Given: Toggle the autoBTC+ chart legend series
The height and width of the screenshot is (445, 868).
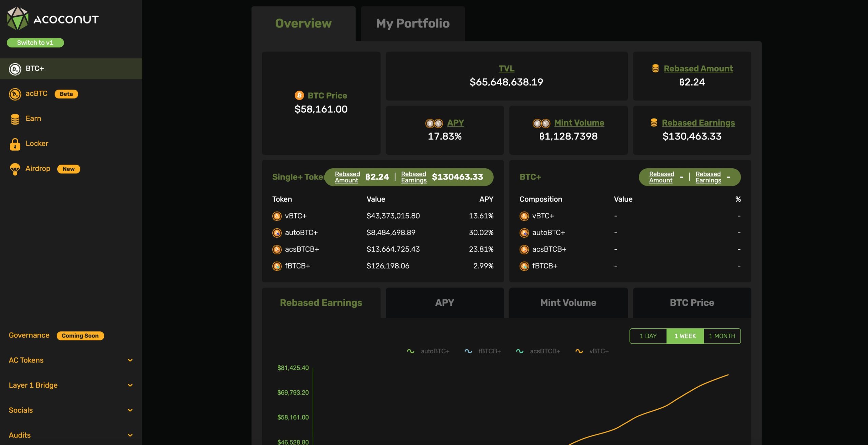Looking at the screenshot, I should click(428, 351).
